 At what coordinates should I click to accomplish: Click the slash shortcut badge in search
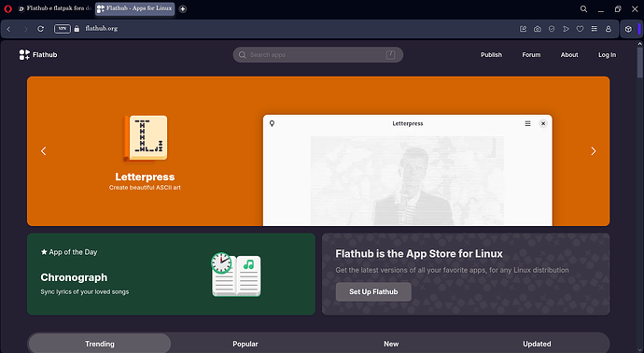(390, 55)
